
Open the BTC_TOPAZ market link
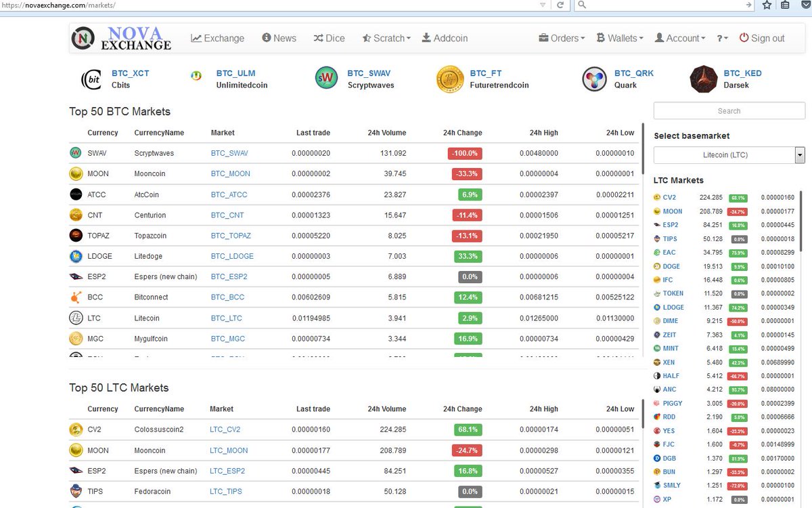[231, 236]
